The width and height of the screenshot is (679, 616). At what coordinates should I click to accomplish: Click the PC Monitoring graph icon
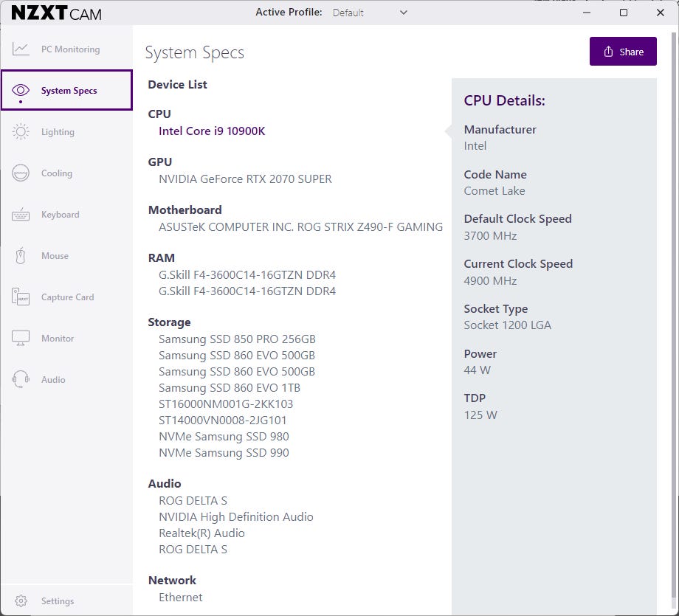pyautogui.click(x=21, y=49)
